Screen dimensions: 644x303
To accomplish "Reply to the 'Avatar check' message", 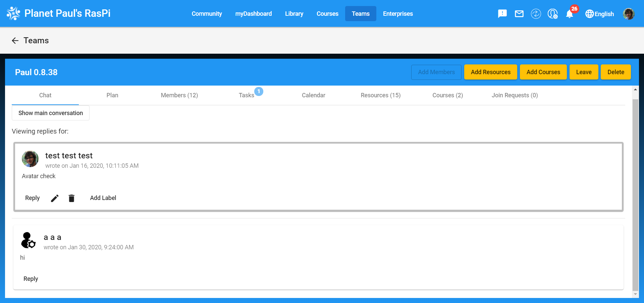I will 32,198.
